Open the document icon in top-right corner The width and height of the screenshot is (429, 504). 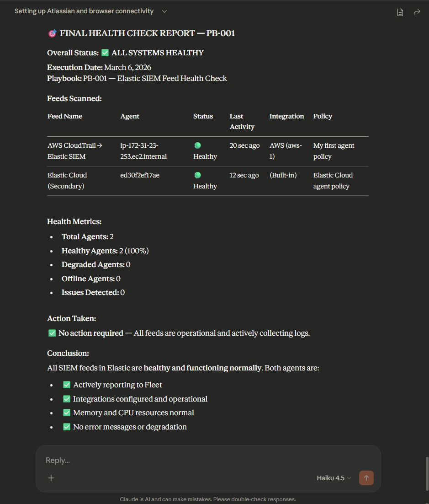400,12
